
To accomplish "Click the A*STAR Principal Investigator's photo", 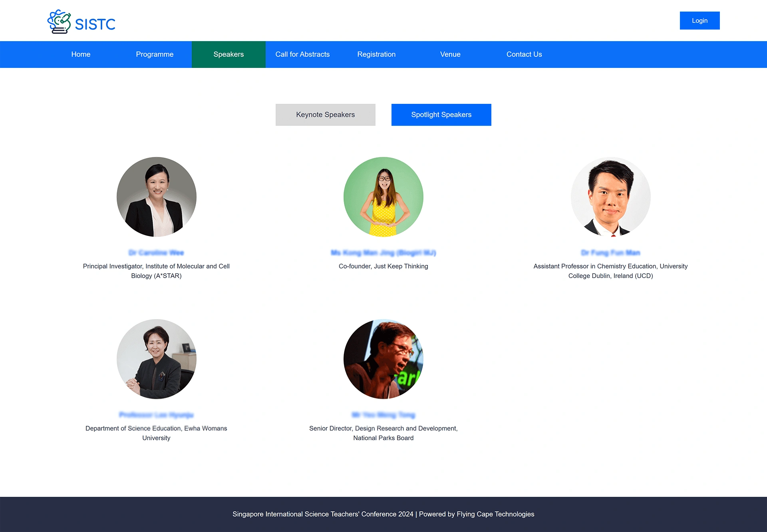I will [156, 197].
